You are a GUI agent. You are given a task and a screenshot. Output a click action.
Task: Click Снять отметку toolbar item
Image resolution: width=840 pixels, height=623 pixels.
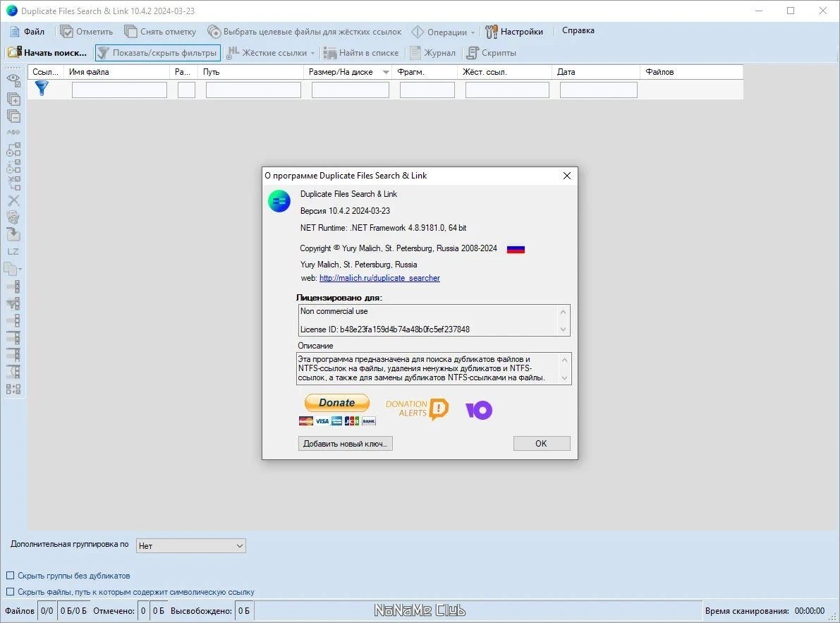tap(160, 32)
